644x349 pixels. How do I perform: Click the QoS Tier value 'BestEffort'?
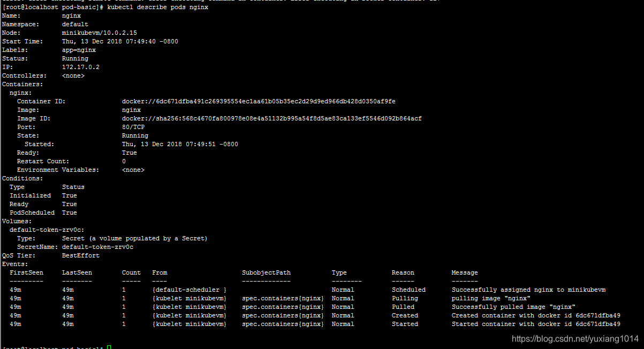point(80,255)
